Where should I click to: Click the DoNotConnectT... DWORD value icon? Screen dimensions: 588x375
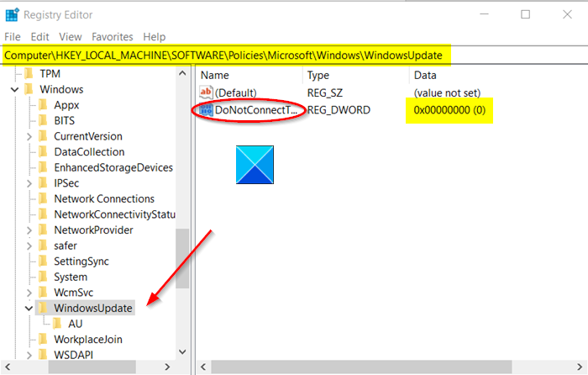[x=206, y=110]
